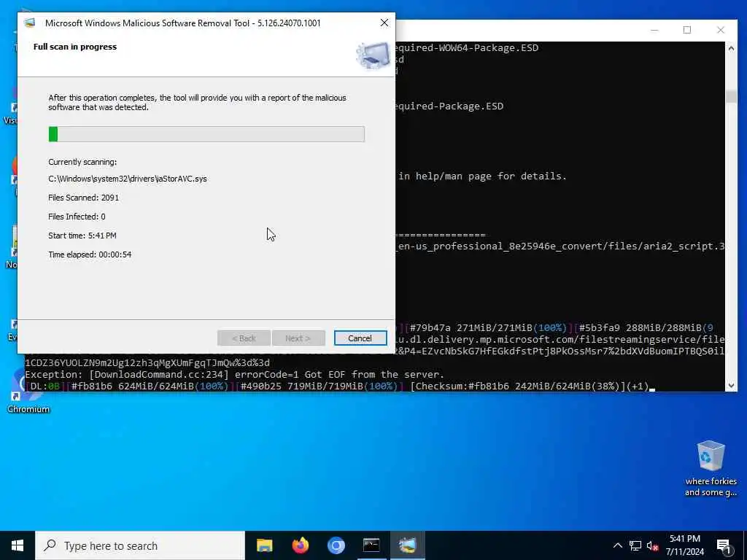Open the network status tray icon

pyautogui.click(x=635, y=545)
